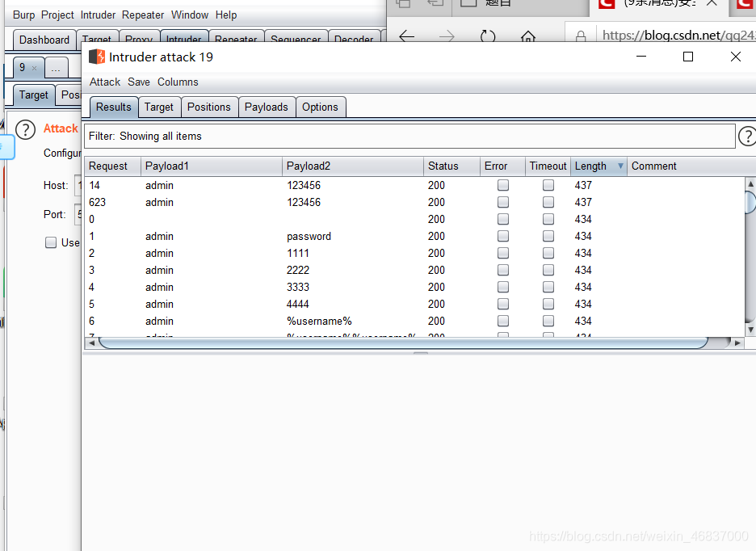Sort by the Payload1 column header
Screen dimensions: 756x551
pyautogui.click(x=211, y=166)
